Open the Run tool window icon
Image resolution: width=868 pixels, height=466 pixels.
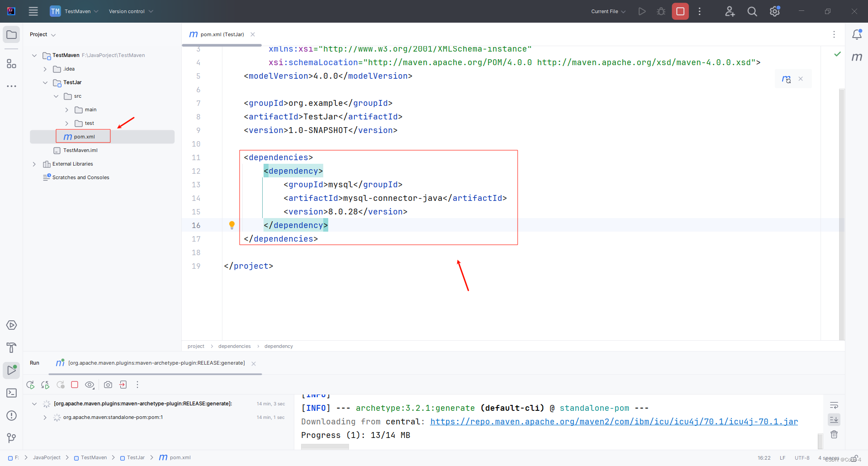click(x=11, y=370)
